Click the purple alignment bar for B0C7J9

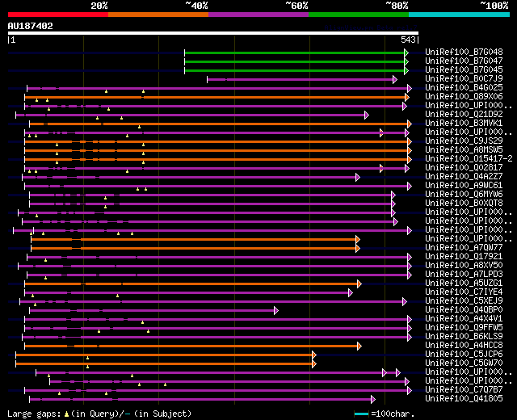click(x=300, y=79)
